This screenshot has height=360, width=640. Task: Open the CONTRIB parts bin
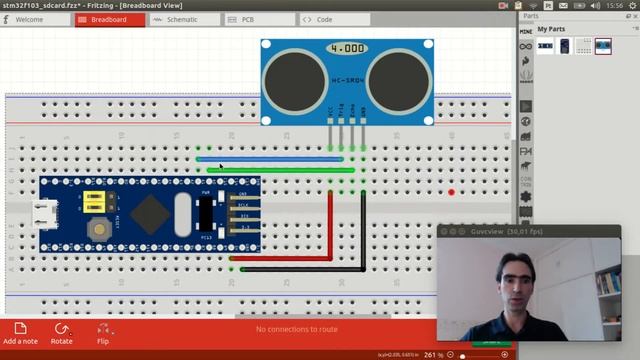(526, 182)
